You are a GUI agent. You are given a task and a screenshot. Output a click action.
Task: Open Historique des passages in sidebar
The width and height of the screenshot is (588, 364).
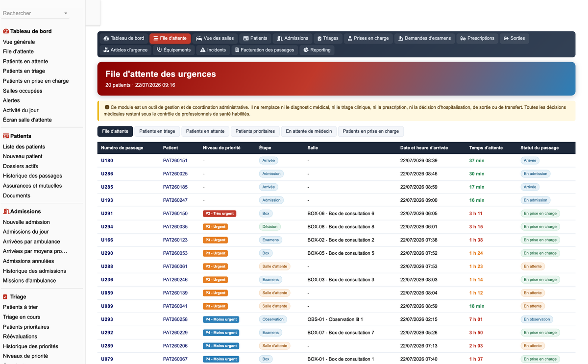coord(32,176)
